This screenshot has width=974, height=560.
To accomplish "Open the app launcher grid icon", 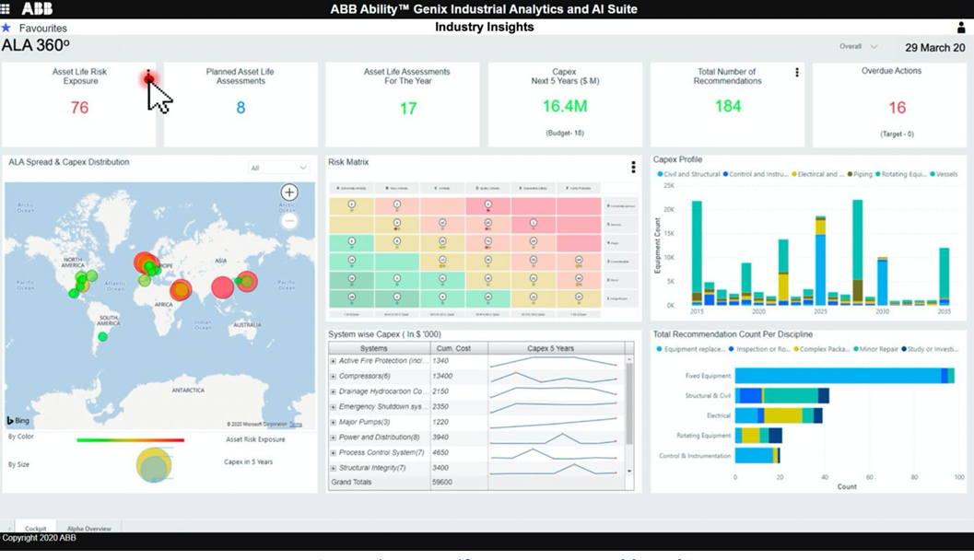I will [6, 9].
